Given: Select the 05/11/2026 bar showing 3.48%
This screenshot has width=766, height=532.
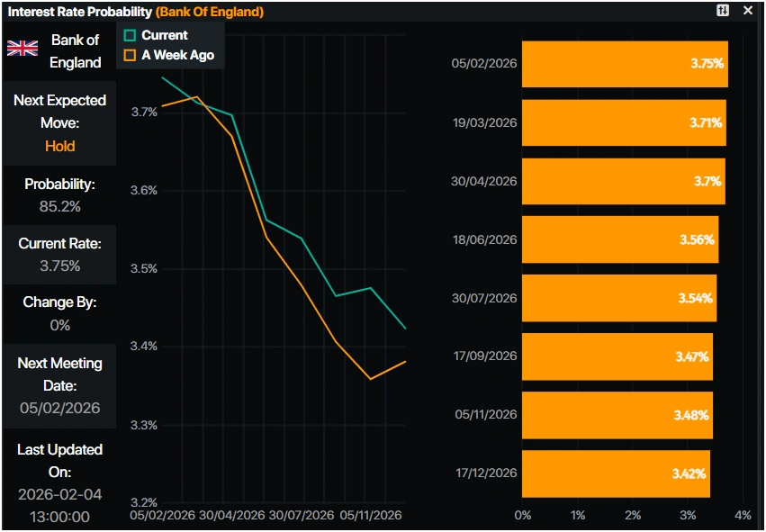Looking at the screenshot, I should 617,415.
